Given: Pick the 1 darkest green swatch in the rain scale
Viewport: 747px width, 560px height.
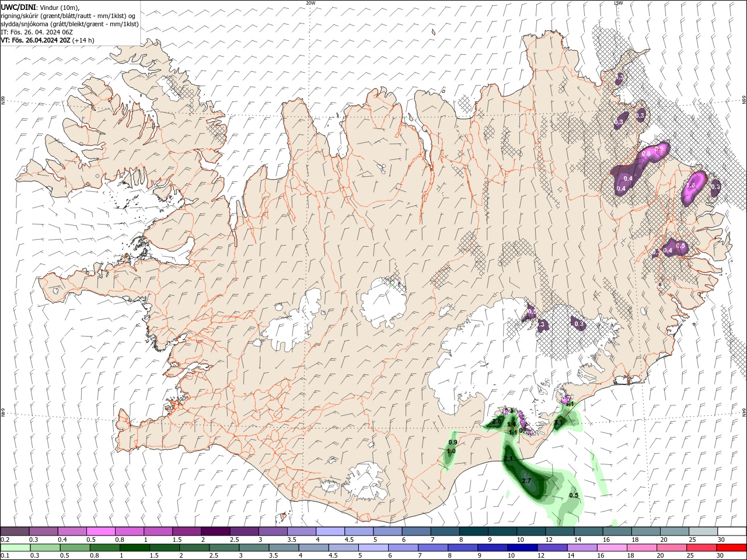Looking at the screenshot, I should (134, 547).
